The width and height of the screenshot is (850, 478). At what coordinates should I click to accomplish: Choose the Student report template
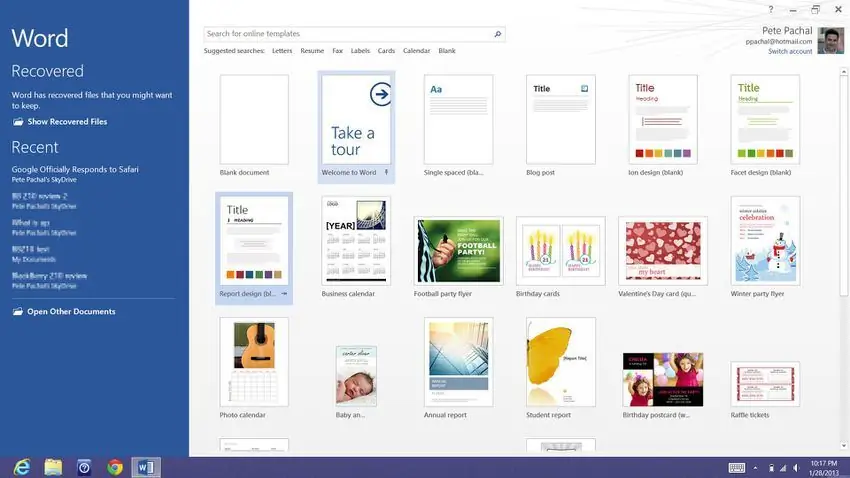(561, 362)
